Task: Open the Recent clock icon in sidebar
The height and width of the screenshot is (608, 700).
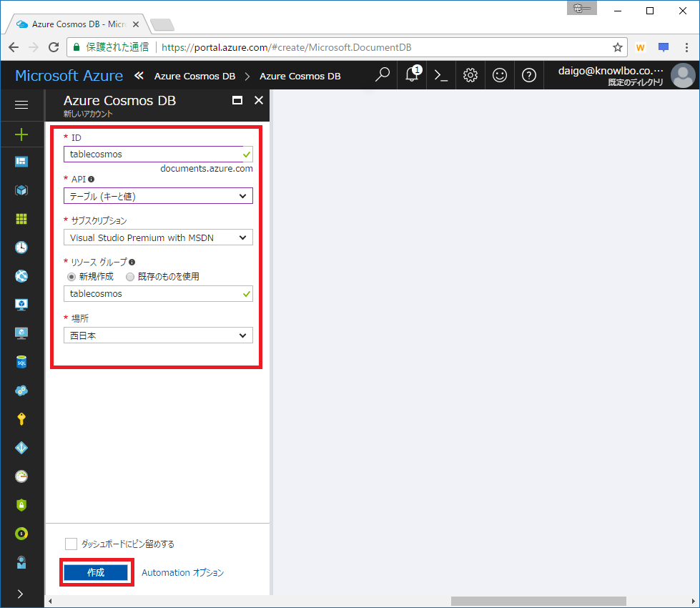Action: click(x=21, y=247)
